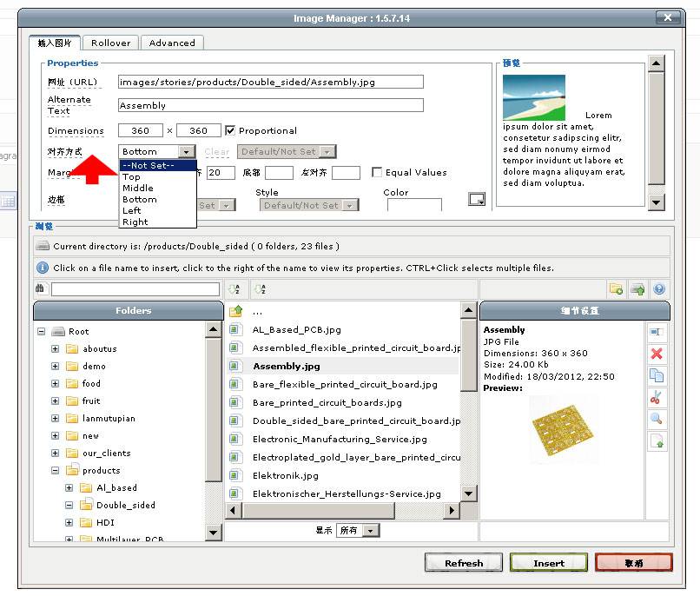Click the new folder icon

pos(616,289)
